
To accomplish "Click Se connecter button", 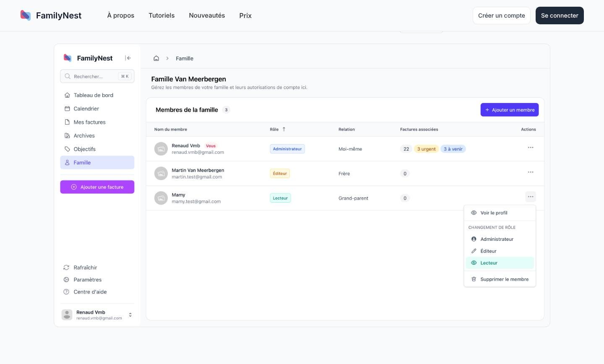I will pos(560,15).
